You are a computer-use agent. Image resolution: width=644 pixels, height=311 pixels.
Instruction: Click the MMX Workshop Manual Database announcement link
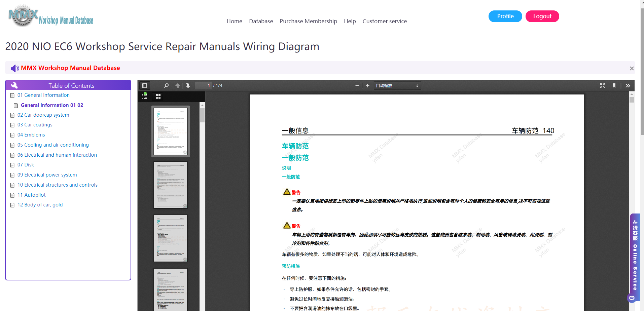(70, 68)
